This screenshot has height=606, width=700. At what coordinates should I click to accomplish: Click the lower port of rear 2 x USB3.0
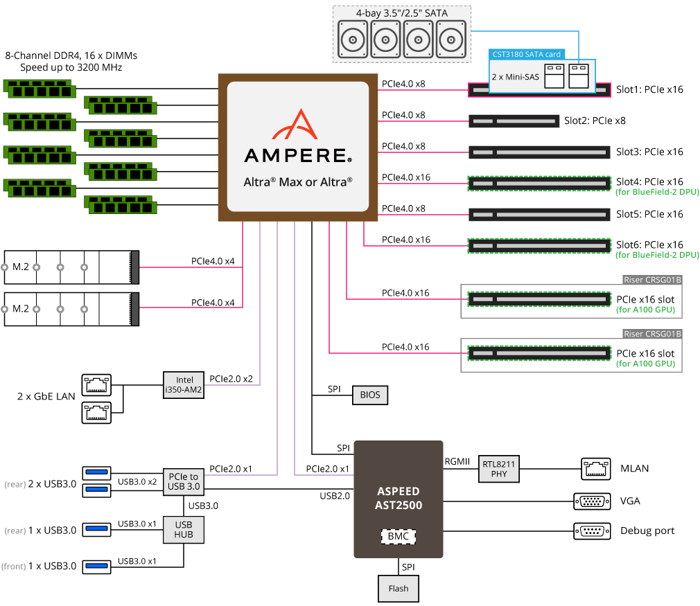pos(96,490)
